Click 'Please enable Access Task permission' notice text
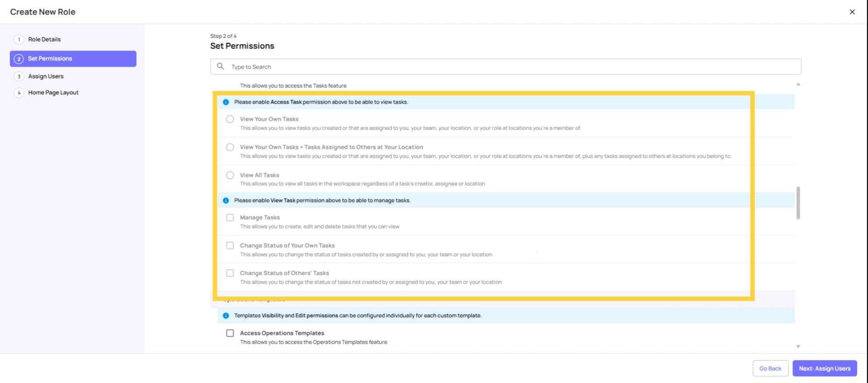Image resolution: width=868 pixels, height=383 pixels. pyautogui.click(x=321, y=102)
